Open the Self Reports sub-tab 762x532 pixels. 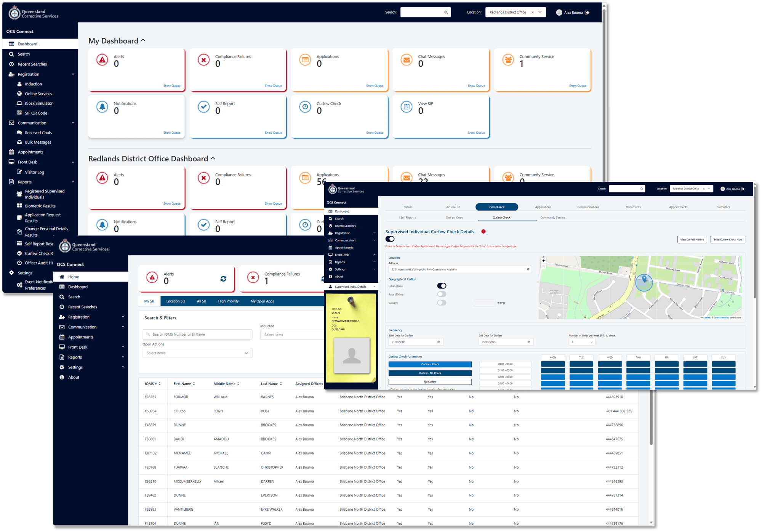[x=408, y=218]
